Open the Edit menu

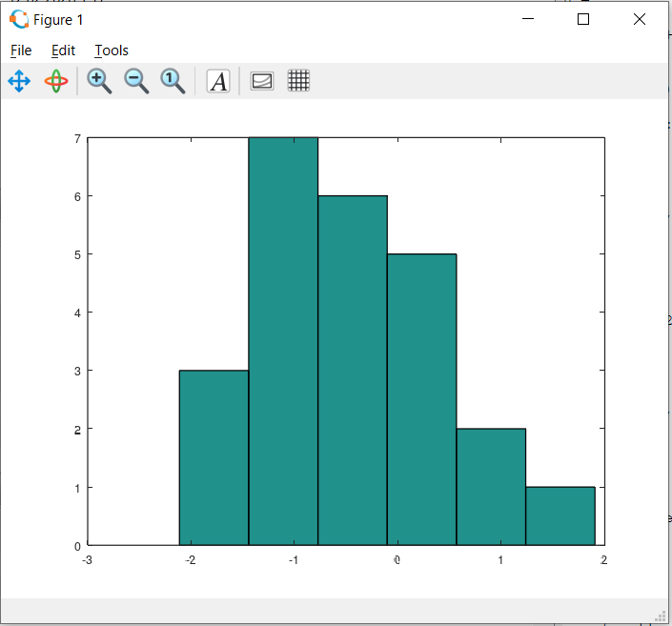pyautogui.click(x=63, y=50)
